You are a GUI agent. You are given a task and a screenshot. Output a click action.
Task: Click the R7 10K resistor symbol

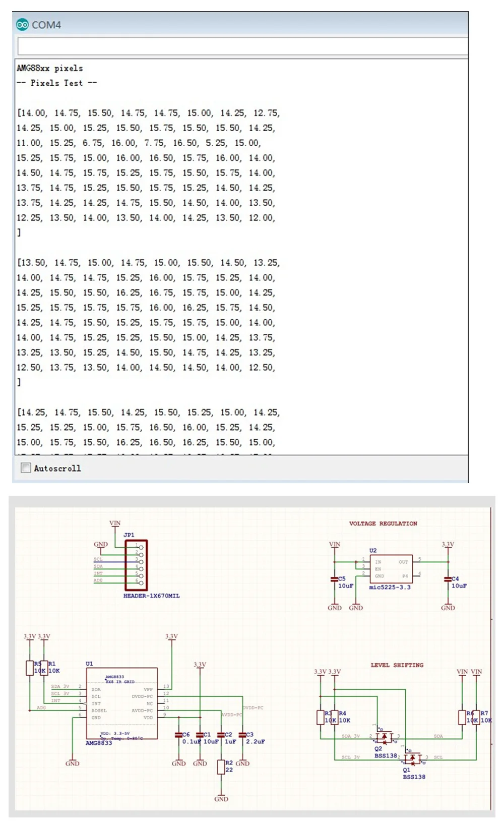(476, 718)
